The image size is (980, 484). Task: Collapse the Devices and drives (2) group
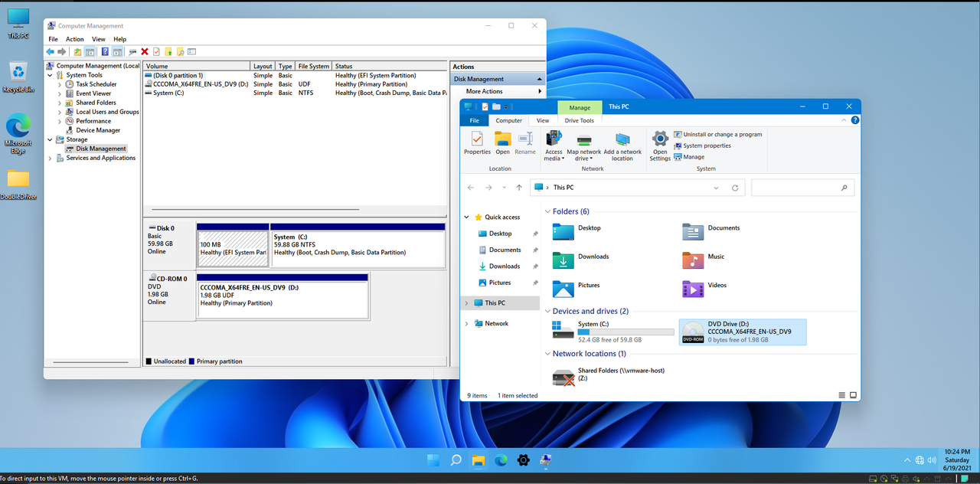click(x=547, y=311)
